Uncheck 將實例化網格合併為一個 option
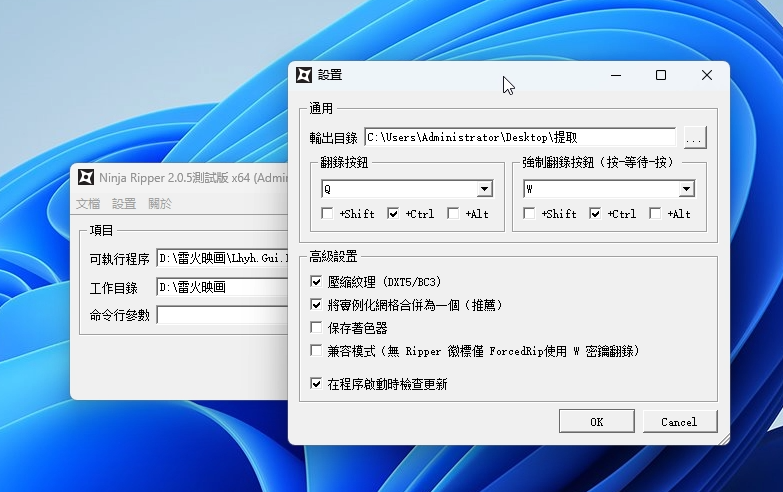The image size is (783, 492). point(316,305)
